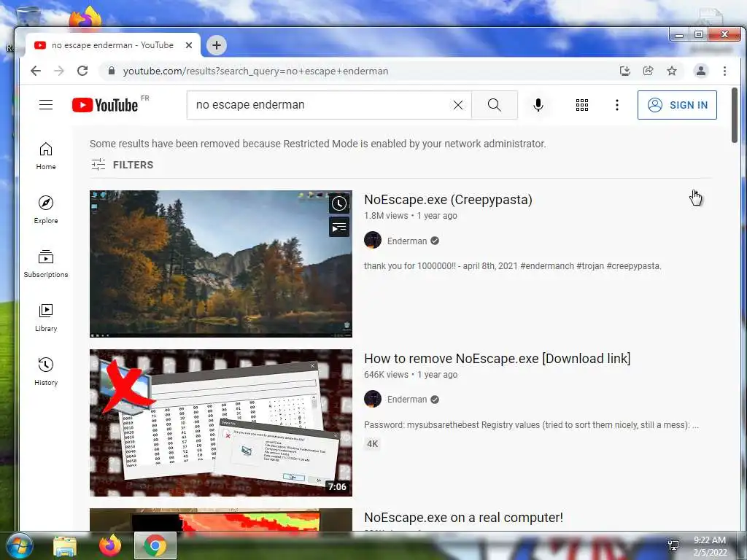The width and height of the screenshot is (747, 560).
Task: Select the 'no escape enderman - YouTube' tab
Action: [112, 45]
